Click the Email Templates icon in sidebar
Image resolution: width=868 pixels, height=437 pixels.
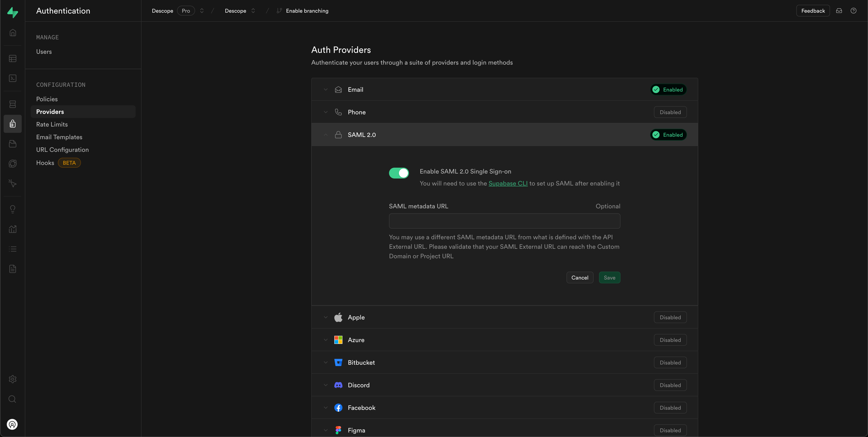click(x=59, y=136)
